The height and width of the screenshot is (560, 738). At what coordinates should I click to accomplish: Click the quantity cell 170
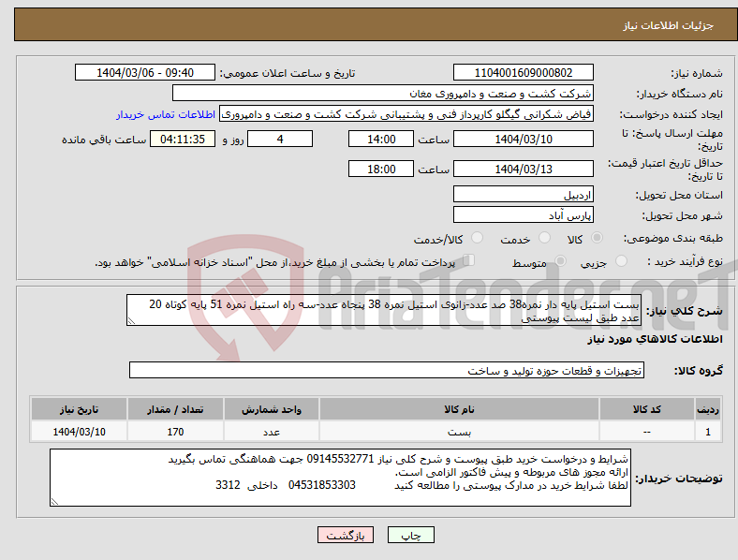pyautogui.click(x=175, y=432)
